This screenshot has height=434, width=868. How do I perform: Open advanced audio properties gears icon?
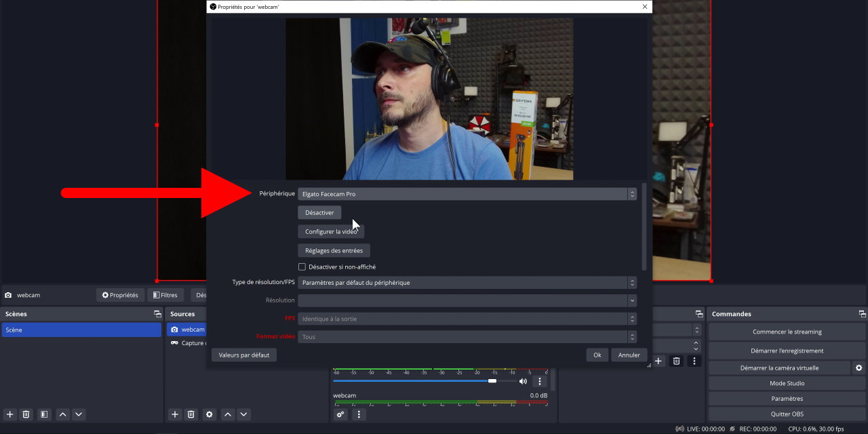tap(340, 414)
